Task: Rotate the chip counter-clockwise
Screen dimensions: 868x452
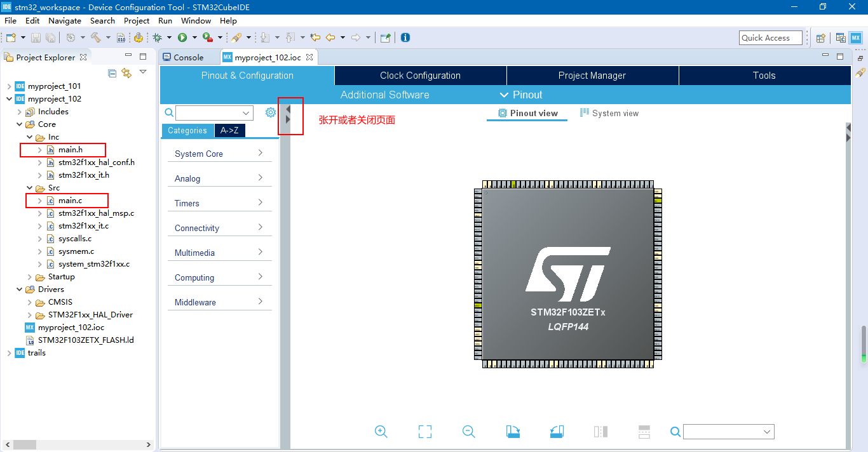Action: [557, 431]
